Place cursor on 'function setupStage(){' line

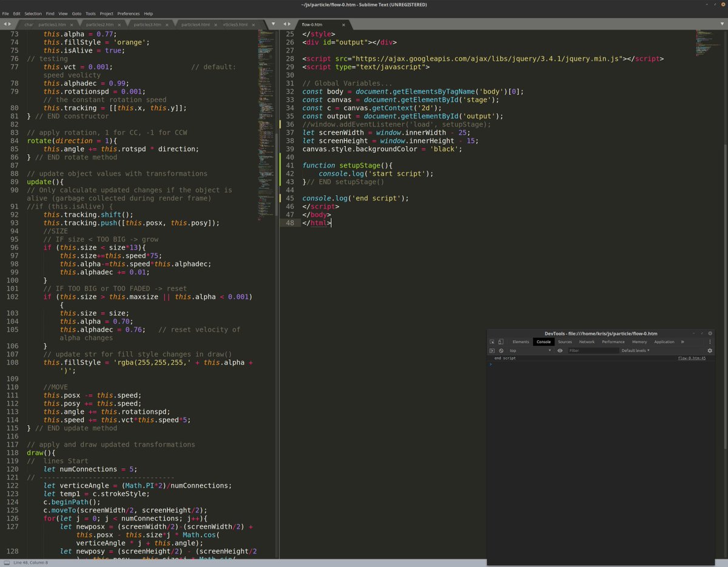348,165
